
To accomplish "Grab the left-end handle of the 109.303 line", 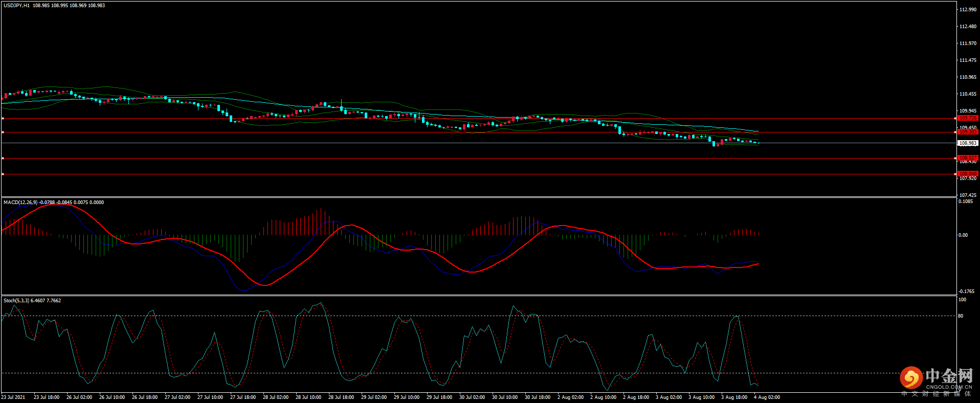I will point(3,132).
